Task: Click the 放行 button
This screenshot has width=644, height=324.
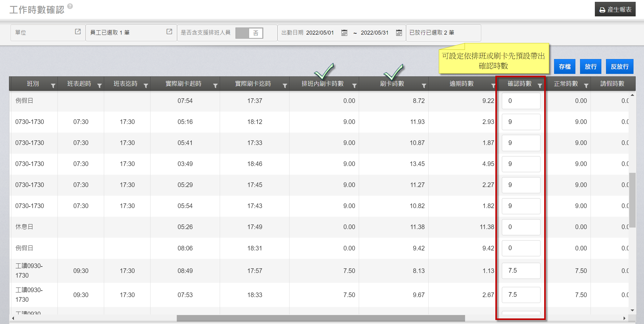Action: [x=590, y=66]
